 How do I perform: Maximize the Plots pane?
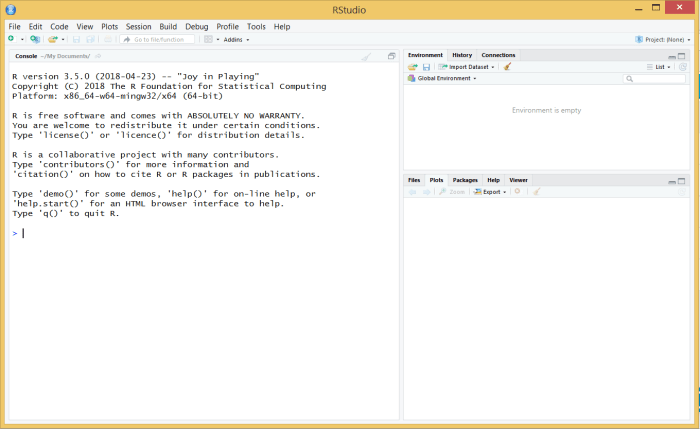[x=681, y=181]
